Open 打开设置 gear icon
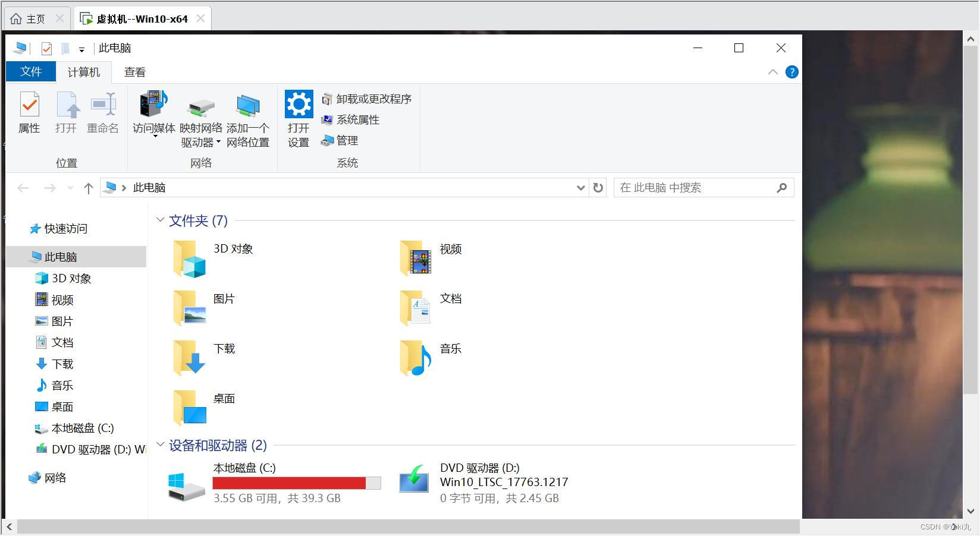The width and height of the screenshot is (980, 536). coord(299,105)
